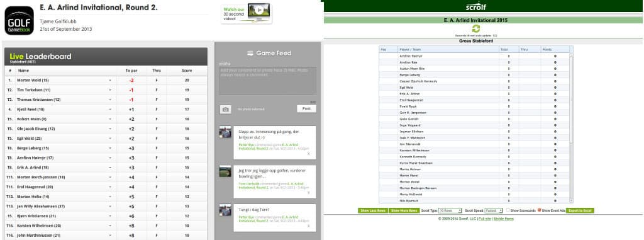Select player Morten Wold (15)

point(33,80)
